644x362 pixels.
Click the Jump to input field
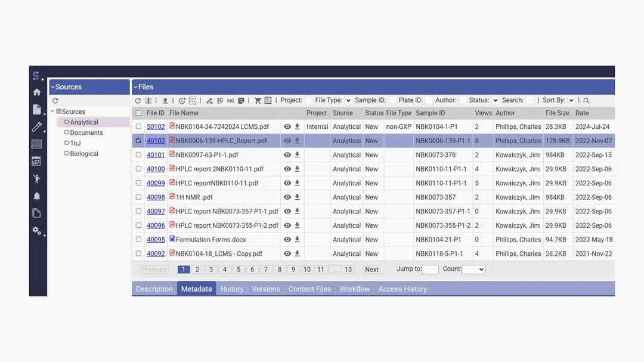pos(430,270)
